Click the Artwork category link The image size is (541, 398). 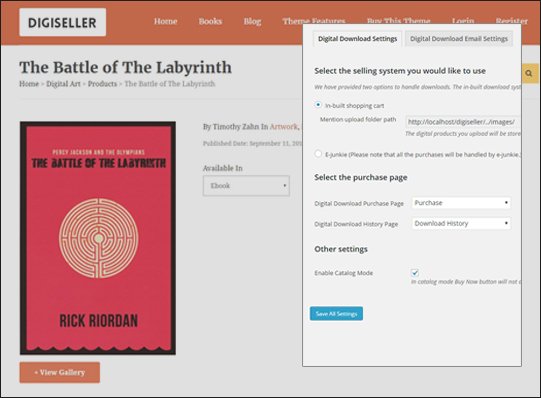tap(283, 127)
